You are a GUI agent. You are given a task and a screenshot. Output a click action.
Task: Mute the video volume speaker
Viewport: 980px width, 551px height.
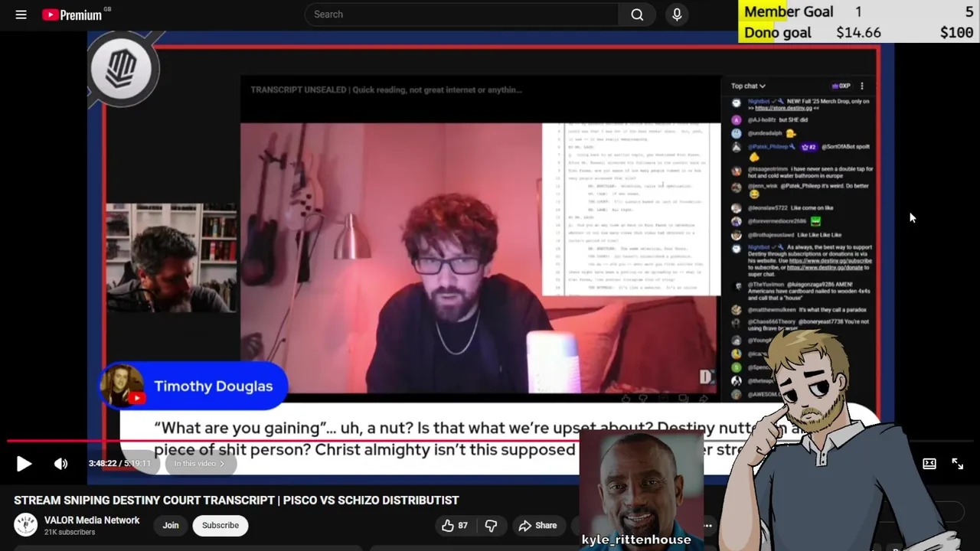pos(60,464)
